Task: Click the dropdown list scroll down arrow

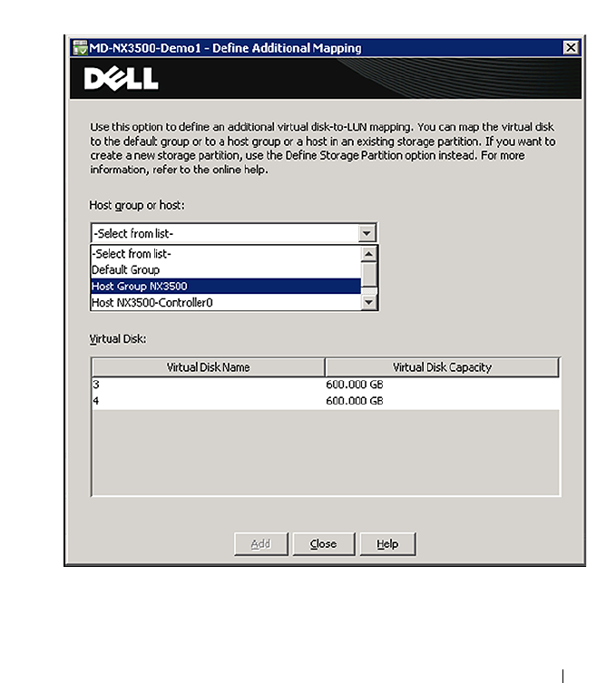Action: (369, 302)
